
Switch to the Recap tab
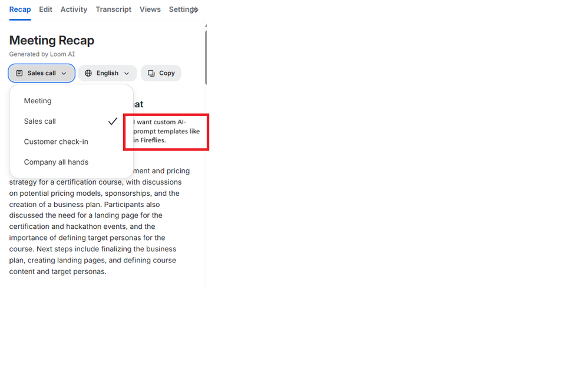point(20,9)
